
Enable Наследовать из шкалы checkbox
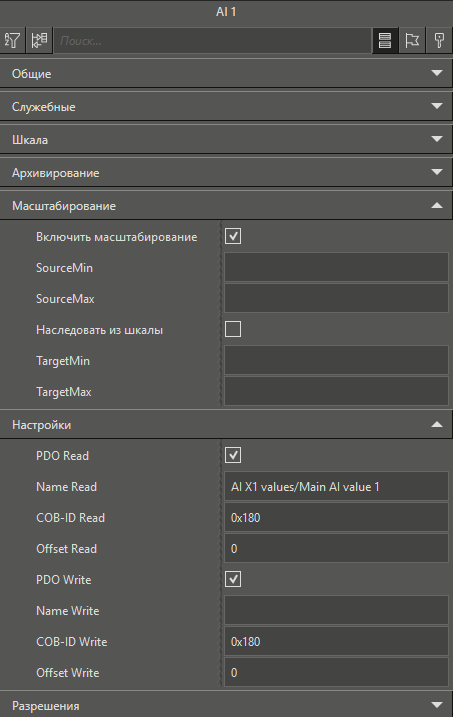233,329
